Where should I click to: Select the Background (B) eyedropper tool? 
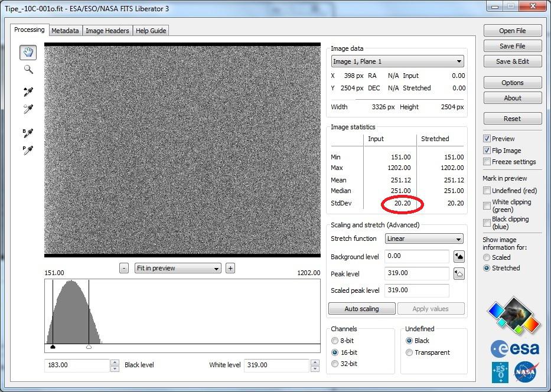click(28, 133)
